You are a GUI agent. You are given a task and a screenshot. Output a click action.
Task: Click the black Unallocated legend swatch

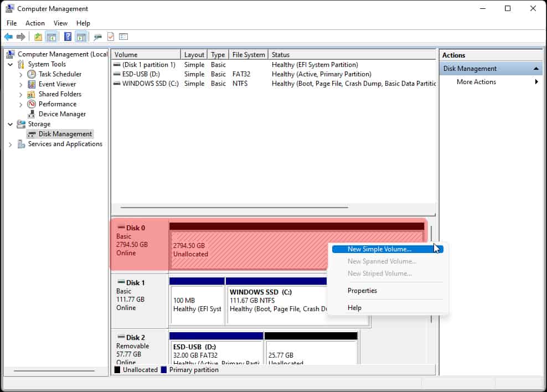[x=117, y=370]
